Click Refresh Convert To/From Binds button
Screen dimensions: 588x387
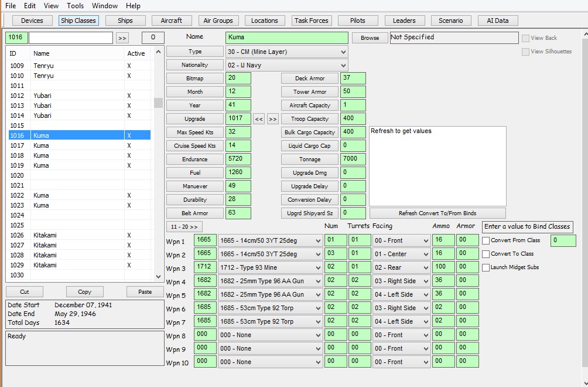[437, 213]
